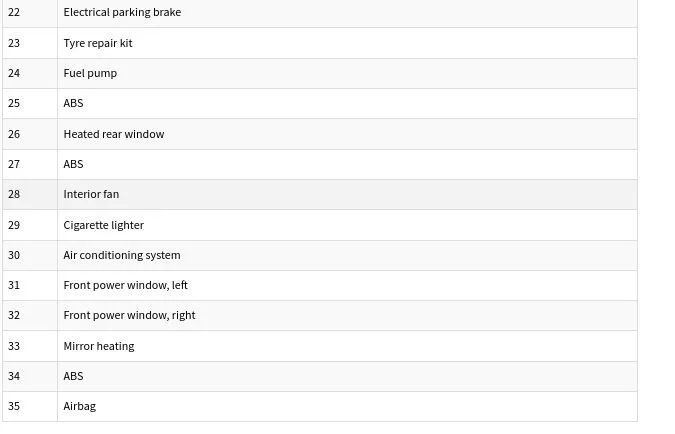The image size is (675, 434).
Task: Click Front power window, right
Action: click(129, 316)
